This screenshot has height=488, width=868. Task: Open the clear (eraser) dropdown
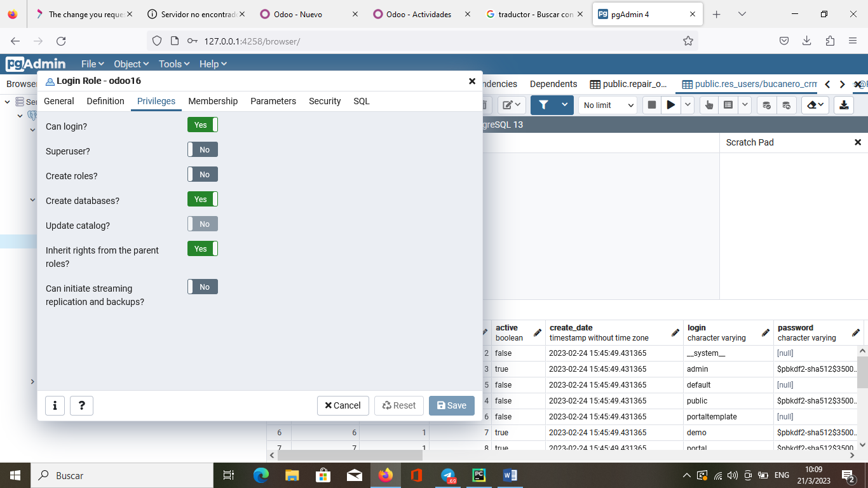pos(815,105)
